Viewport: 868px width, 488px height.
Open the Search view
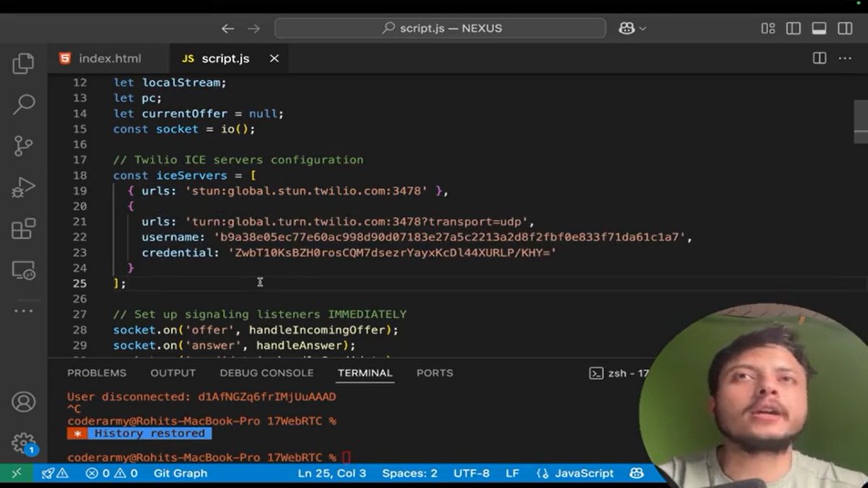click(22, 105)
